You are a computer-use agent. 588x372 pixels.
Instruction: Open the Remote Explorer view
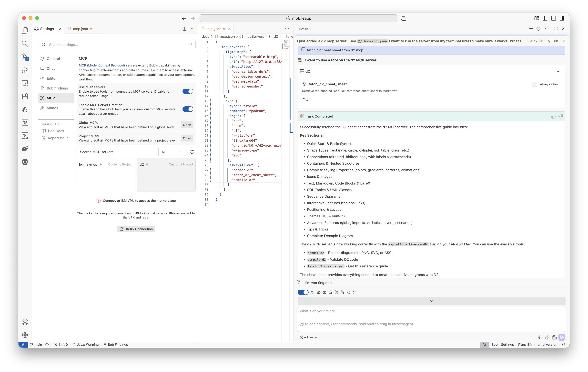(25, 83)
